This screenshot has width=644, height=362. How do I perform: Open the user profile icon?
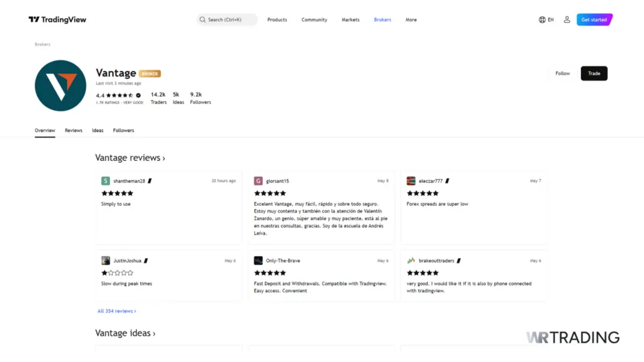point(567,20)
